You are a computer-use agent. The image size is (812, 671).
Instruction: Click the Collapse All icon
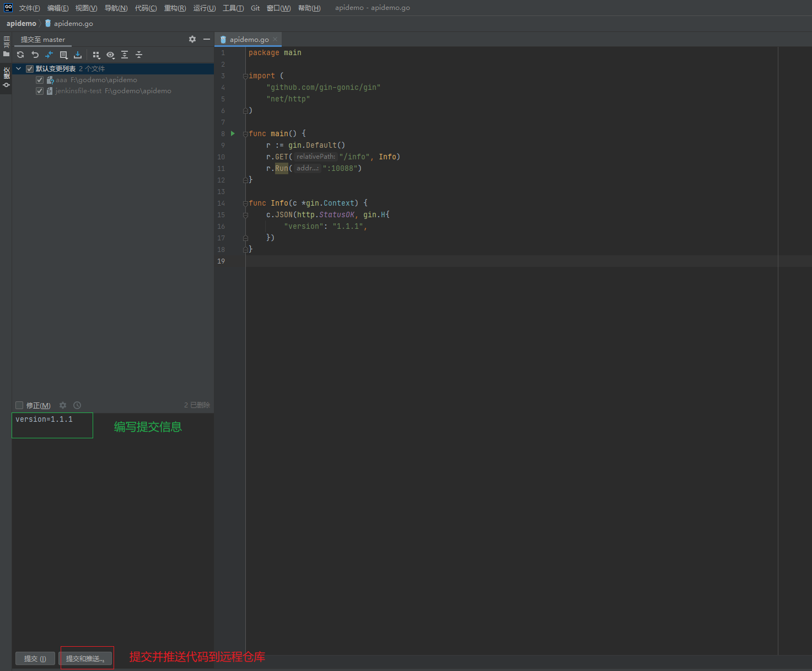[139, 55]
